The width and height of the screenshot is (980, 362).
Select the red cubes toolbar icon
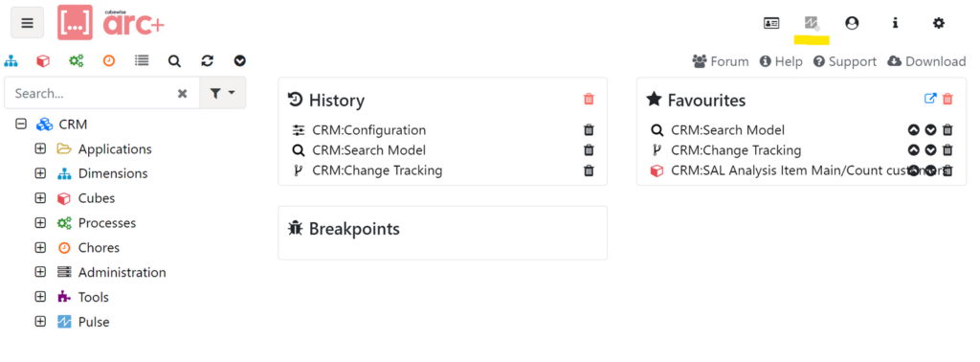(x=43, y=60)
